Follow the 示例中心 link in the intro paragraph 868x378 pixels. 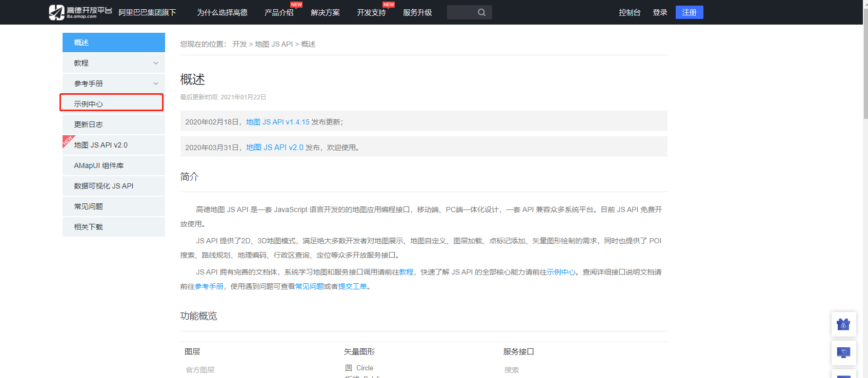(561, 272)
